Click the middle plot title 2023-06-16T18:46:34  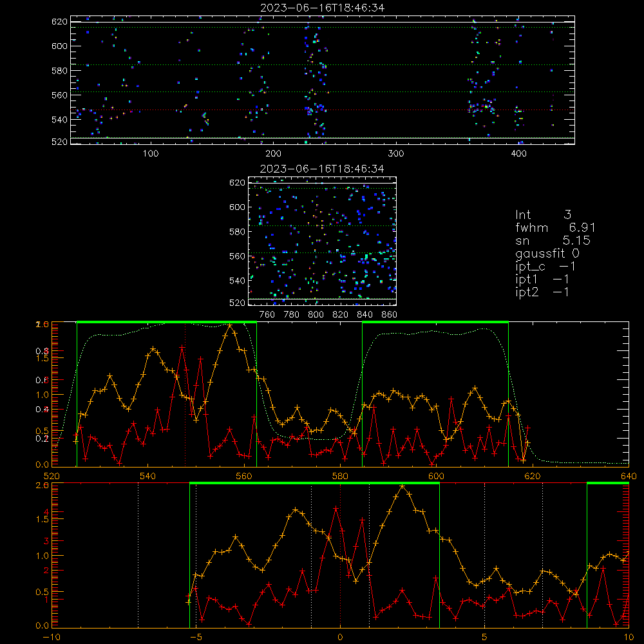click(322, 169)
